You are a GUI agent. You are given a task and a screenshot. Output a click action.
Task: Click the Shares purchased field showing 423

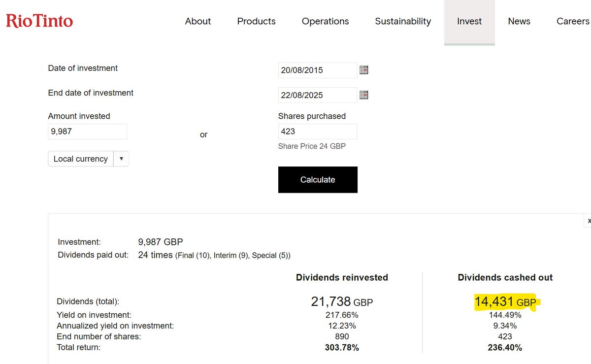pos(318,132)
